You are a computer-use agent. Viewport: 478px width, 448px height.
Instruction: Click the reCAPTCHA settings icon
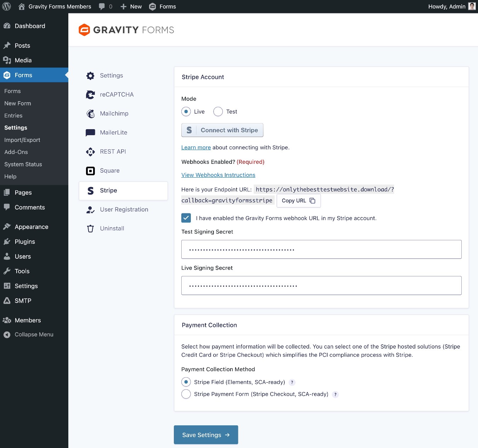click(91, 94)
